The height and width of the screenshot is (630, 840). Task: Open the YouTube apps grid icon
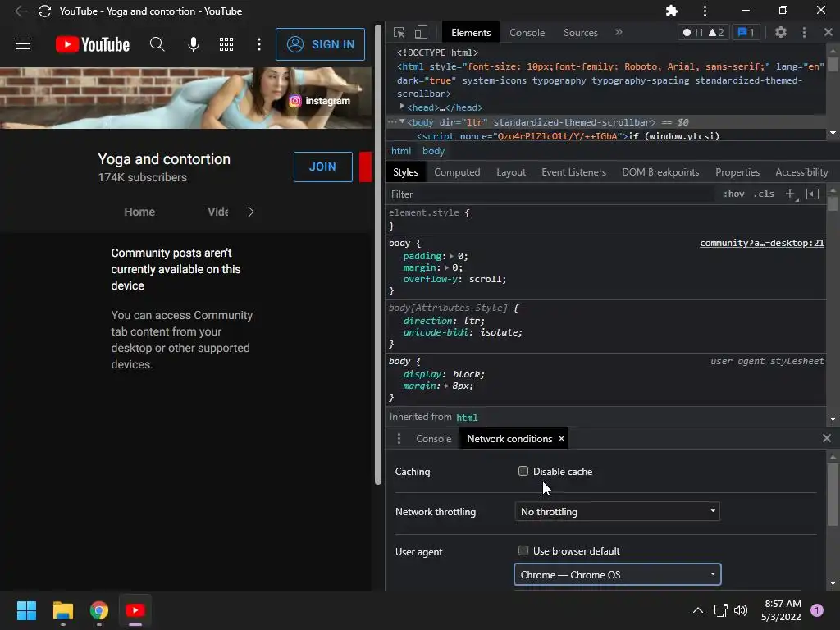tap(226, 44)
